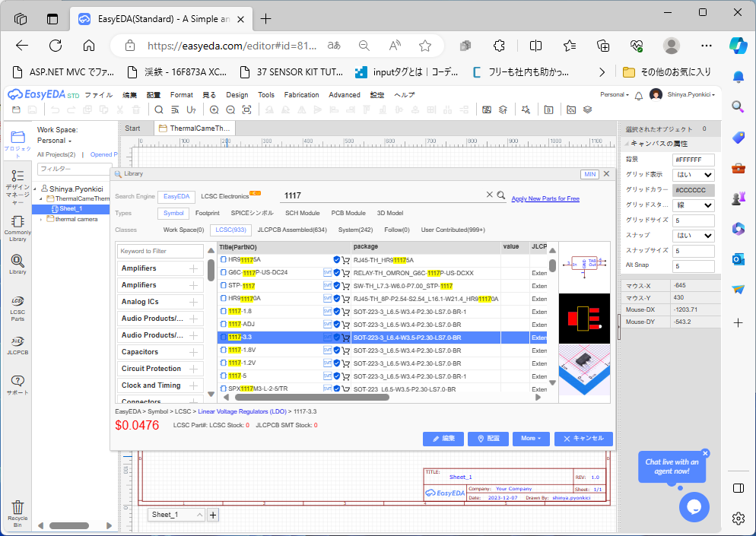Viewport: 756px width, 536px height.
Task: Click the background color #FFFFFF field
Action: [x=694, y=160]
